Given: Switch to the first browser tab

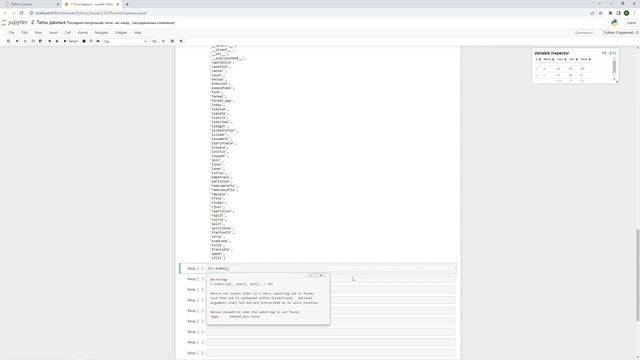Looking at the screenshot, I should click(x=31, y=4).
